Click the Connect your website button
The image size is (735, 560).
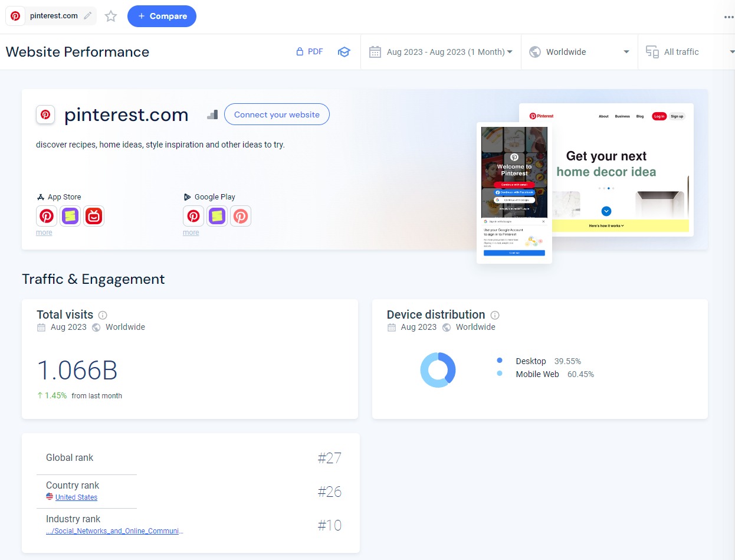point(277,114)
